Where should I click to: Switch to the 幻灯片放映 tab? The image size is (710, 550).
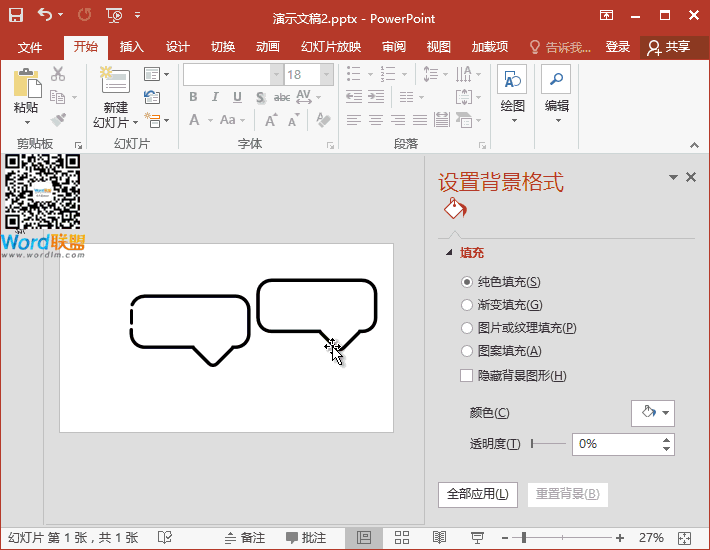tap(331, 46)
